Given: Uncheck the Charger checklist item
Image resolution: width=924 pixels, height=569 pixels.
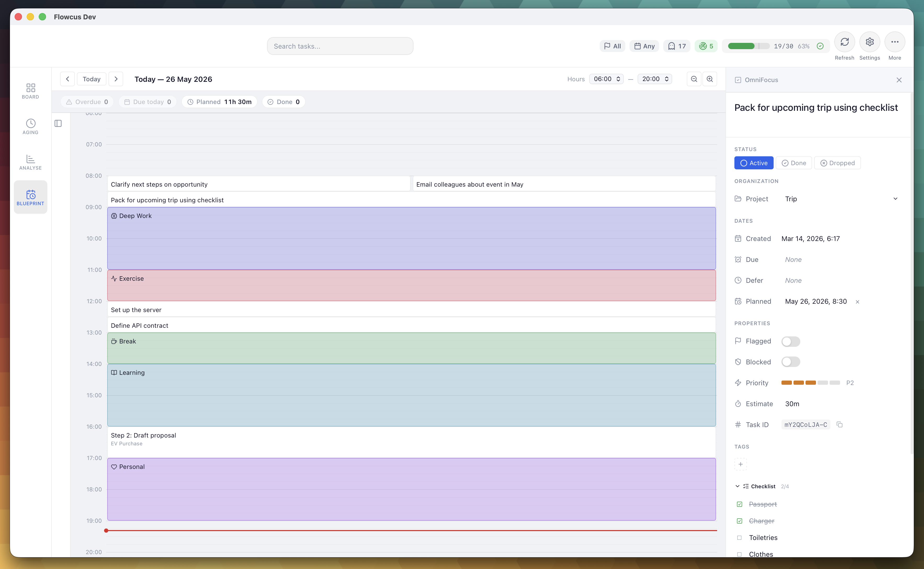Looking at the screenshot, I should 739,521.
